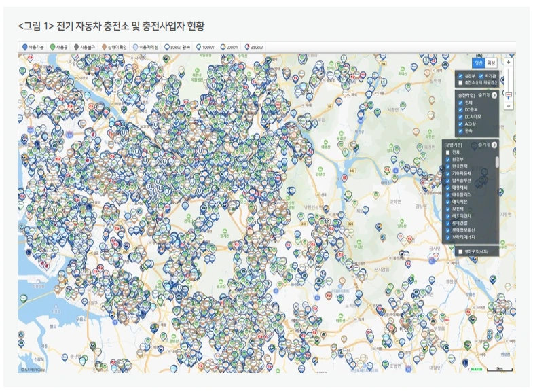This screenshot has height=392, width=533.
Task: Click the 북한산 국립공원 marker on map
Action: [x=196, y=76]
